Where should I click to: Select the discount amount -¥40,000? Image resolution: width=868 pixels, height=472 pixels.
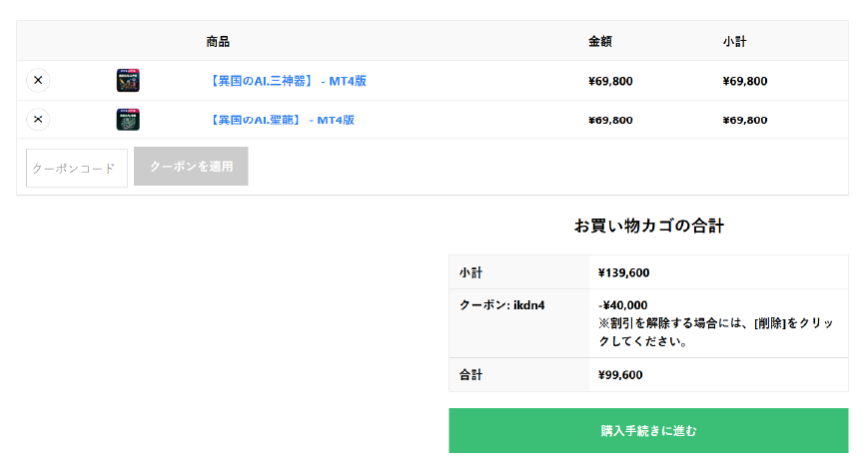[622, 305]
